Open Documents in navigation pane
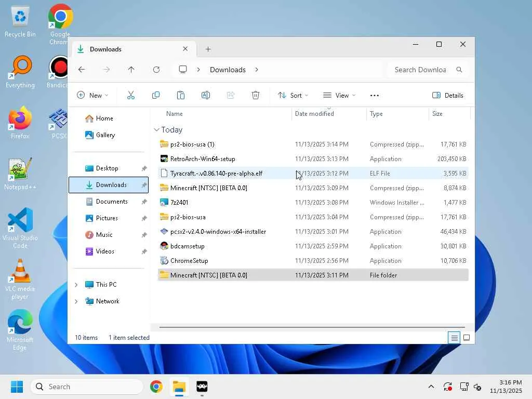This screenshot has width=532, height=399. pos(109,202)
